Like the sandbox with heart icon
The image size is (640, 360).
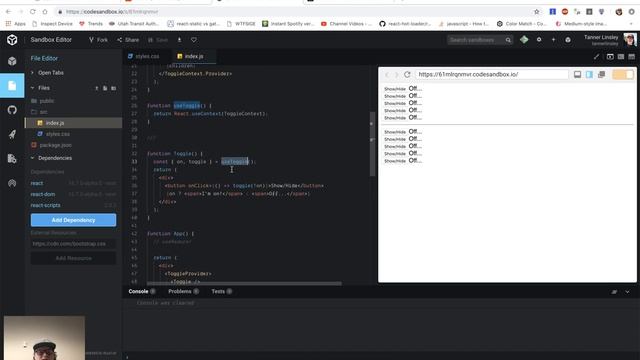194,40
